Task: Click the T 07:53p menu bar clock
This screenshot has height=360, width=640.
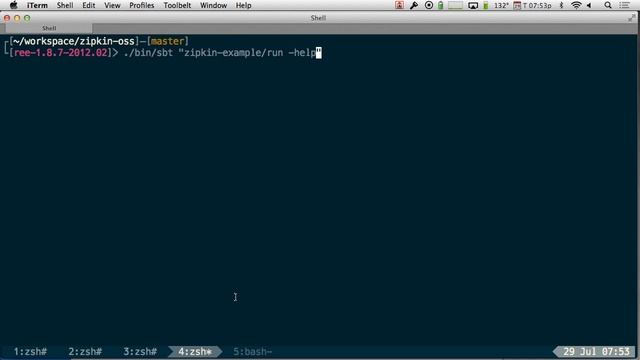Action: point(537,5)
